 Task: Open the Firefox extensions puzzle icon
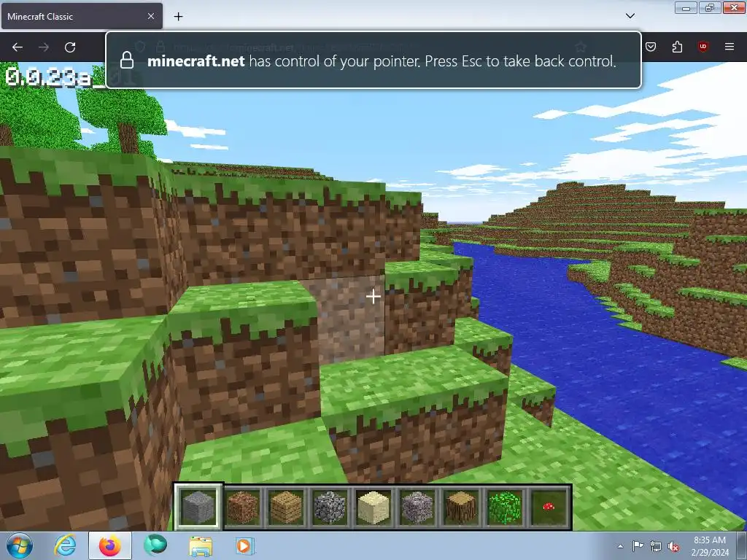click(x=677, y=47)
